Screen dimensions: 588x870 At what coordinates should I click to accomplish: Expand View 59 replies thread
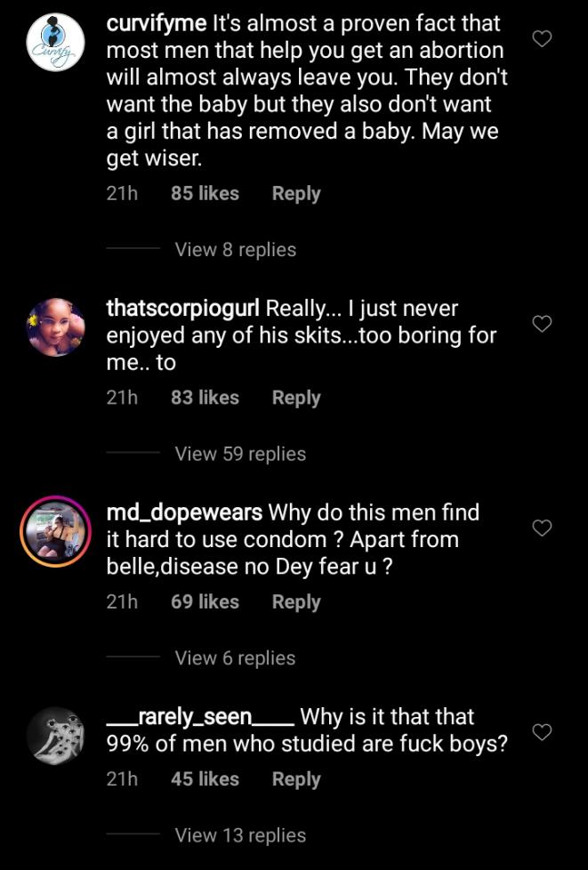pos(240,454)
